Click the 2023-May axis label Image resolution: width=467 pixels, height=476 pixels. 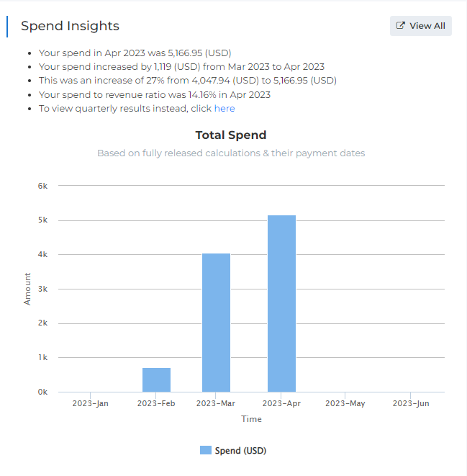[x=345, y=403]
